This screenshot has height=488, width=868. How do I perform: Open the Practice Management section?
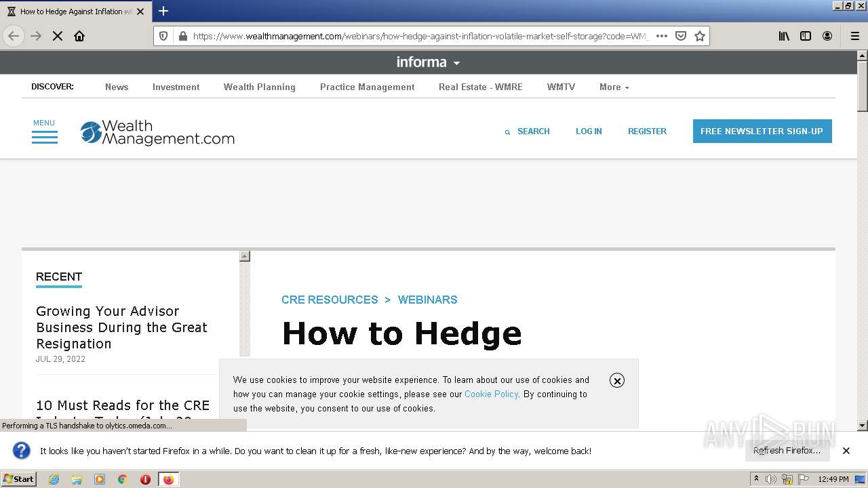[x=367, y=87]
